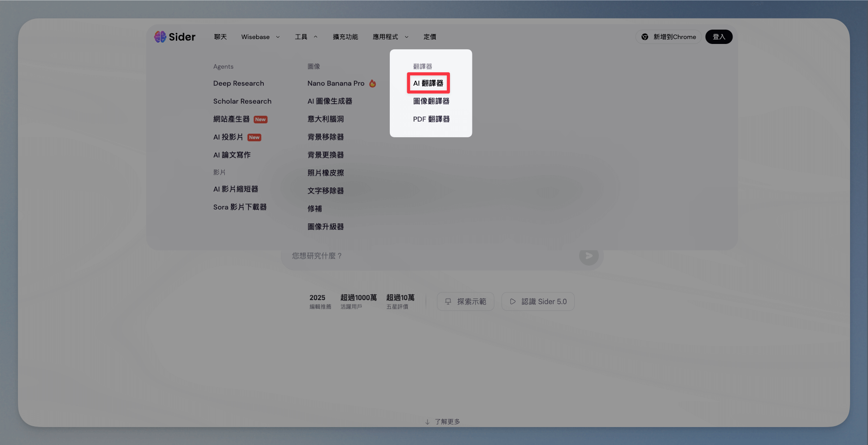
Task: Expand the 應用程式 dropdown menu
Action: [390, 37]
